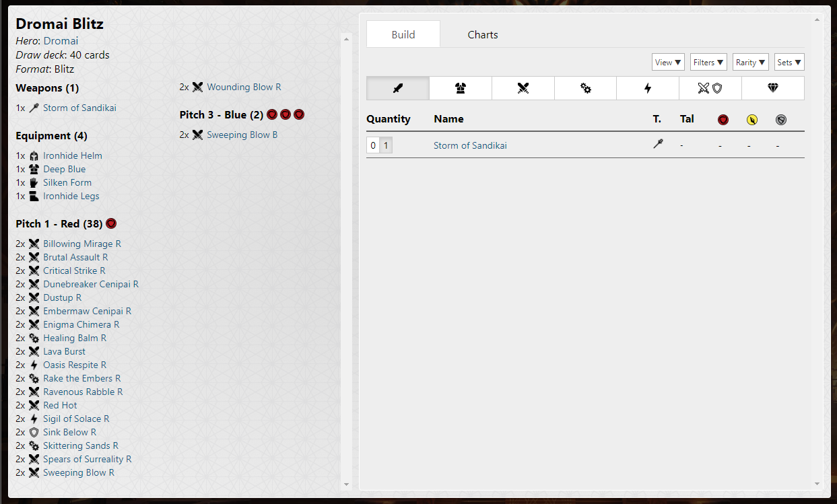Click the Equipment (4) heading
This screenshot has height=504, width=837.
pyautogui.click(x=52, y=136)
